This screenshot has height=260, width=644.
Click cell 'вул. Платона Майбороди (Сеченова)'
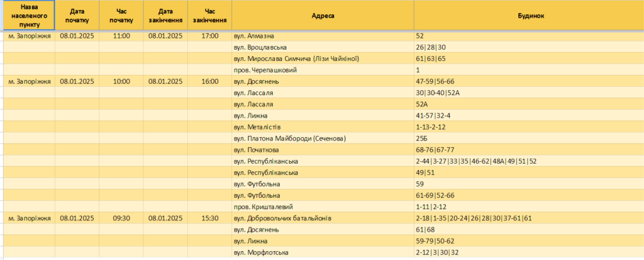(x=323, y=138)
